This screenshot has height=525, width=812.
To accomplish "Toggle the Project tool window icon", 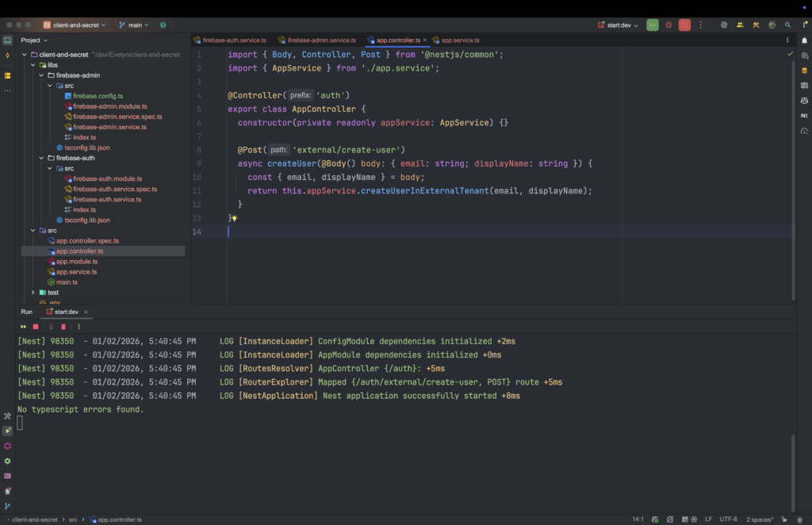I will 7,40.
